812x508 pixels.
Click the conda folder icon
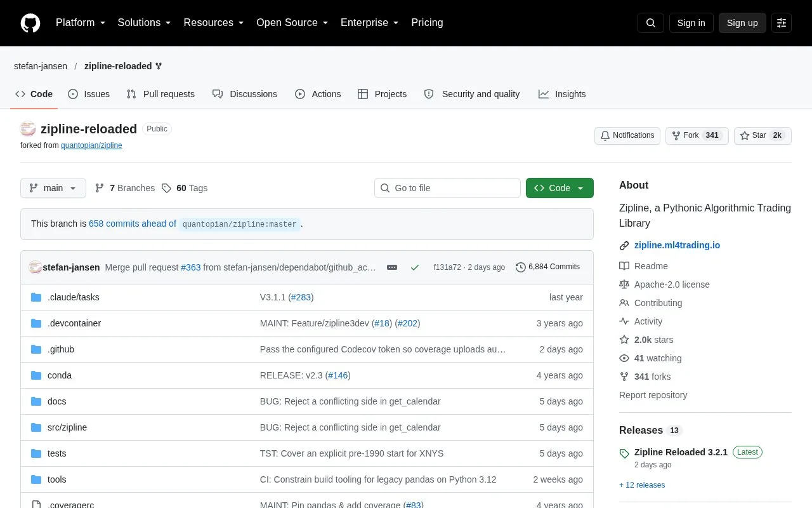[36, 375]
